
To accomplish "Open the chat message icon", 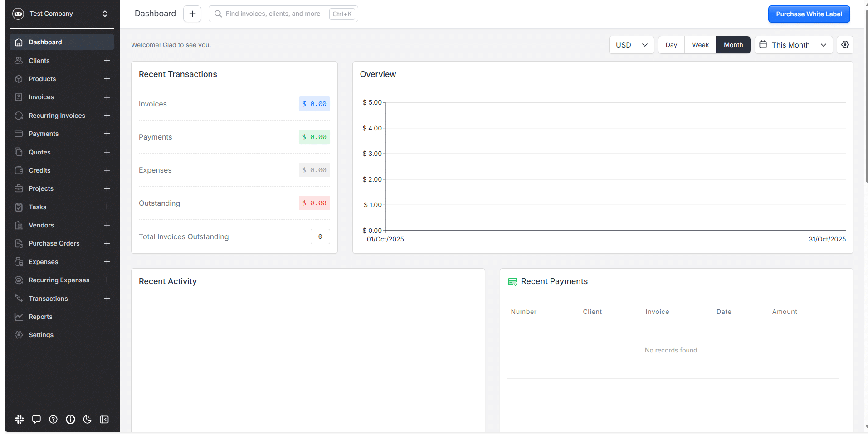I will (x=36, y=420).
